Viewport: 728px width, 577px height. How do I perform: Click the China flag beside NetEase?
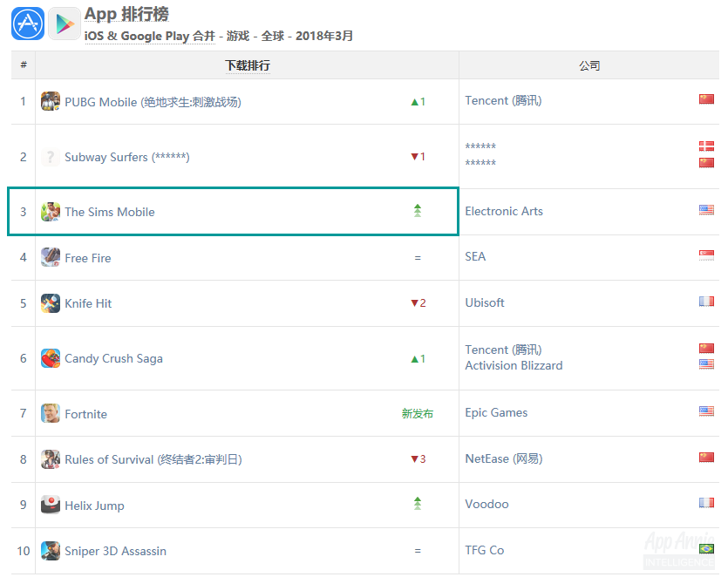pos(706,458)
